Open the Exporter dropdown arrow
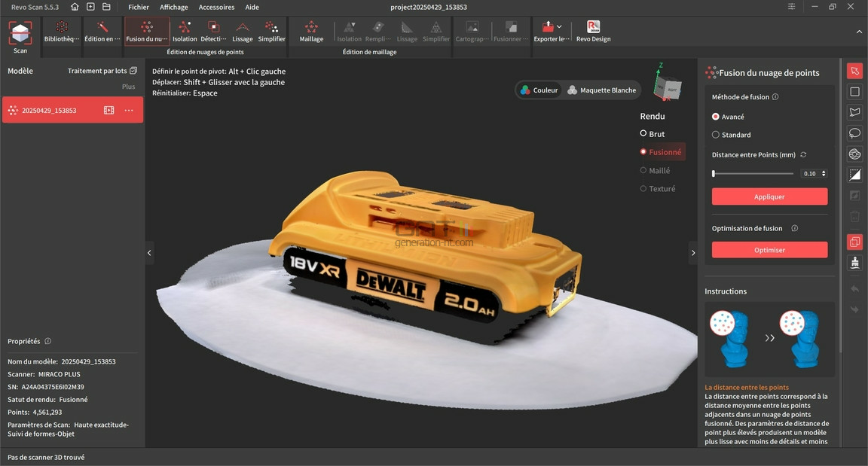This screenshot has width=868, height=466. tap(559, 26)
